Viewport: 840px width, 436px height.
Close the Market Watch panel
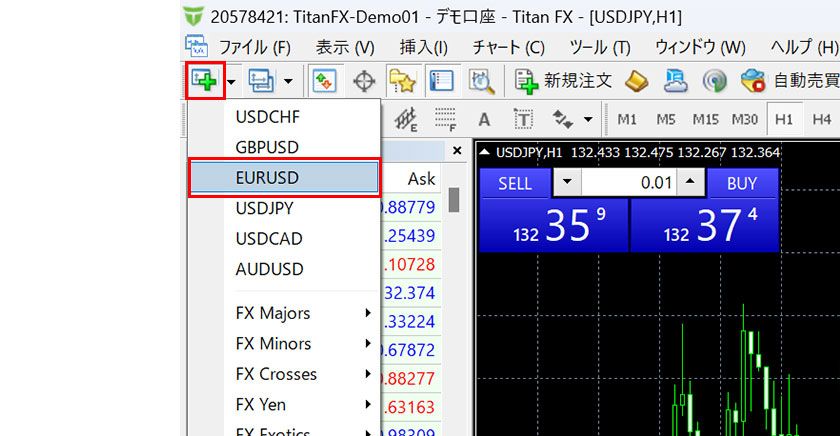coord(457,151)
